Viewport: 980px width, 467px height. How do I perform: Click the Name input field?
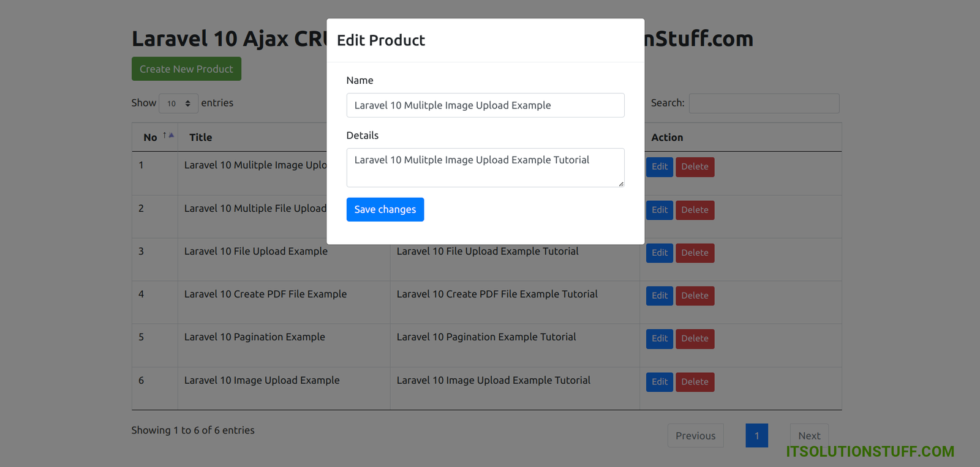pos(485,105)
